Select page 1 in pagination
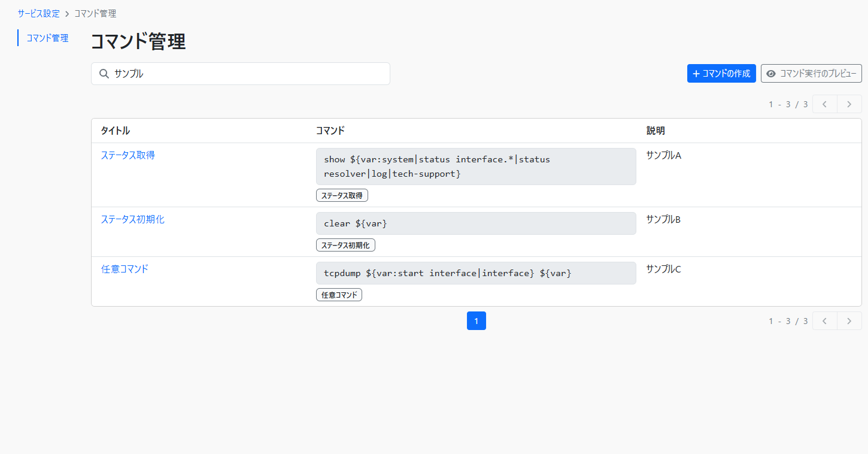 click(476, 321)
